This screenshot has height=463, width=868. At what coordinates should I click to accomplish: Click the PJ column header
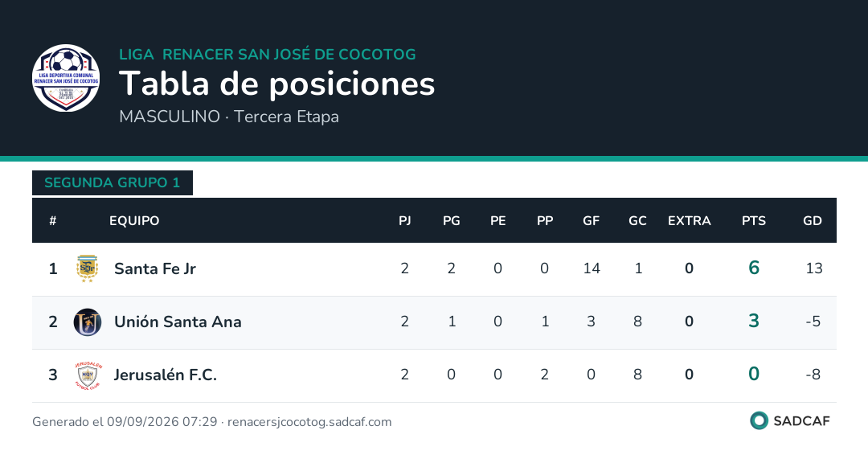pyautogui.click(x=404, y=221)
